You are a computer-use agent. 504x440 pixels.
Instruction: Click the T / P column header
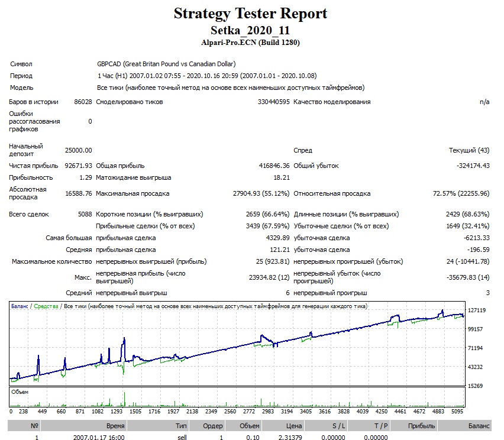(369, 426)
